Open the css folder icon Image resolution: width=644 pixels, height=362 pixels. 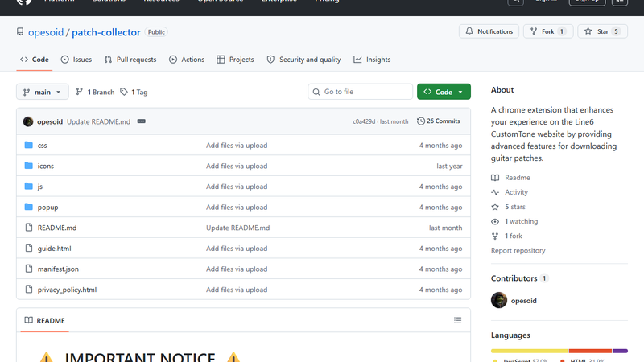pyautogui.click(x=28, y=145)
